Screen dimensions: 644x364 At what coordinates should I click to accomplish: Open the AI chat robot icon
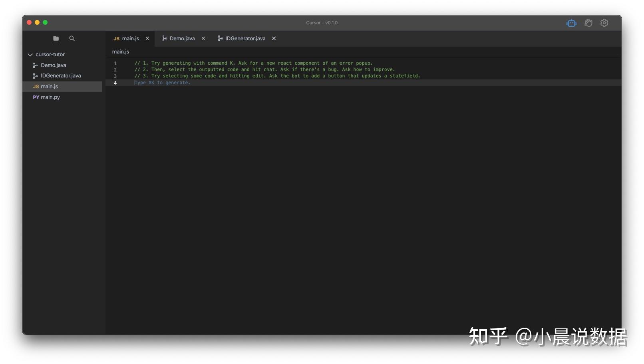coord(571,23)
